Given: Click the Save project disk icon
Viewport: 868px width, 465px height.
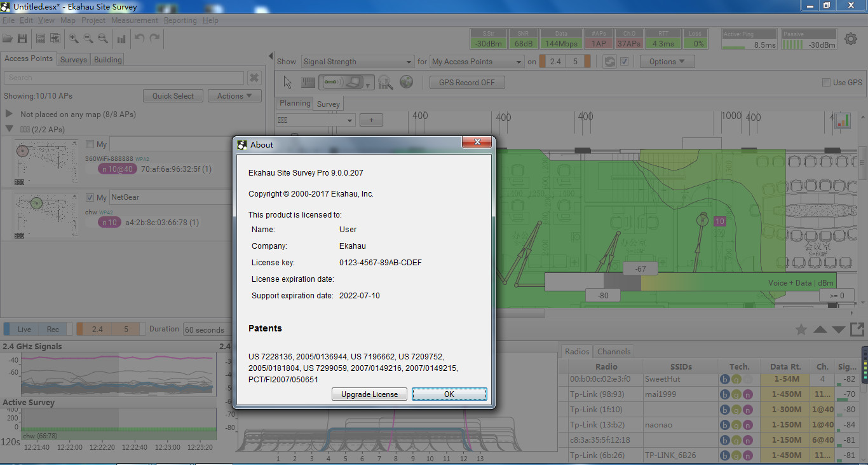Looking at the screenshot, I should tap(22, 39).
